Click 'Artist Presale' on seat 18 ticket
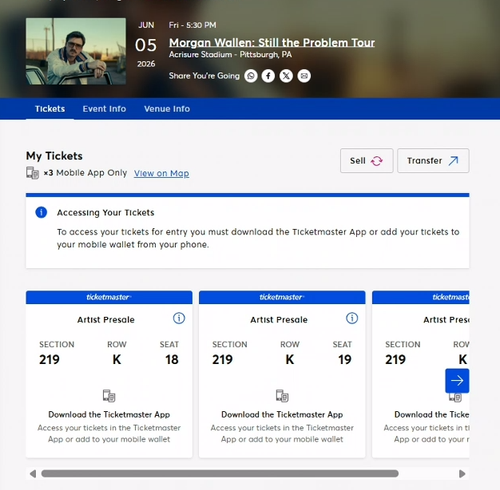 pos(106,320)
